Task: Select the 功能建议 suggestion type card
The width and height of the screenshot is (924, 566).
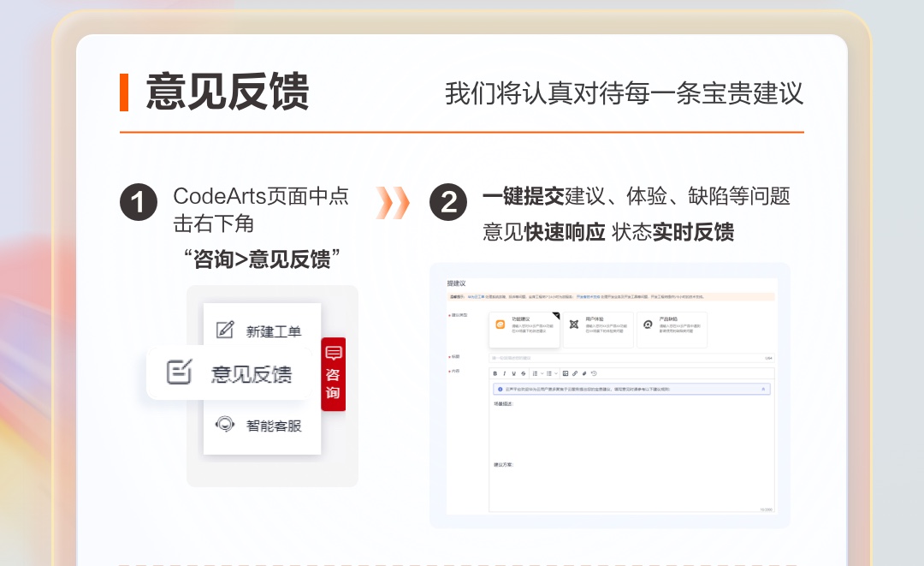Action: pos(524,330)
